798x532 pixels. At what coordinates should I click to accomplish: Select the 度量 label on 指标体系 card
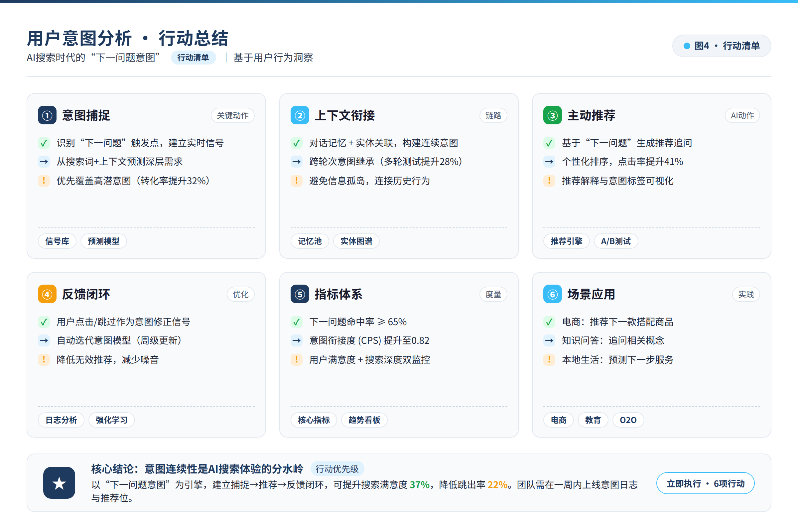click(x=493, y=294)
